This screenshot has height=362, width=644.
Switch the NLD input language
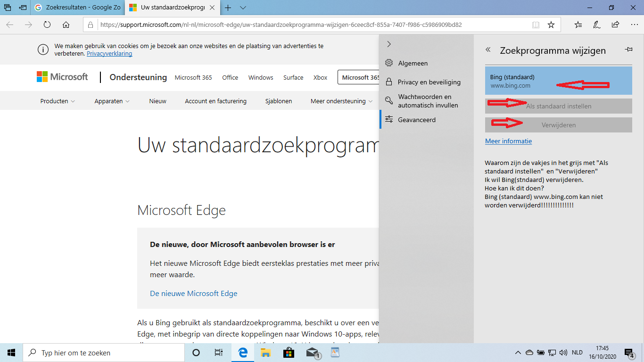577,353
